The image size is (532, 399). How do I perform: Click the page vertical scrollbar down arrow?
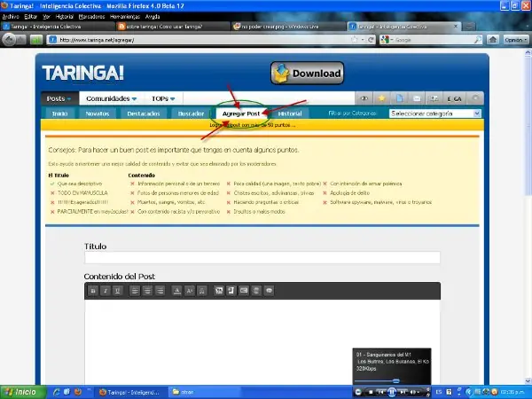(x=528, y=381)
